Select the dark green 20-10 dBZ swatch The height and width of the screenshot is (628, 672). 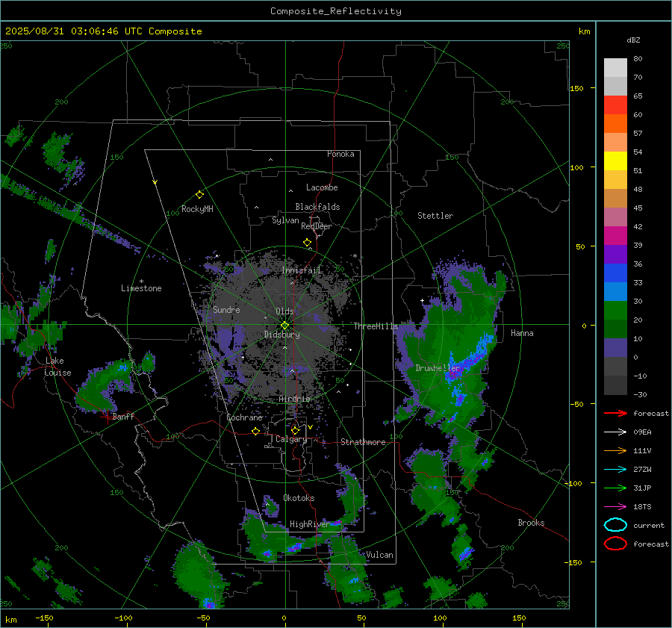[615, 329]
